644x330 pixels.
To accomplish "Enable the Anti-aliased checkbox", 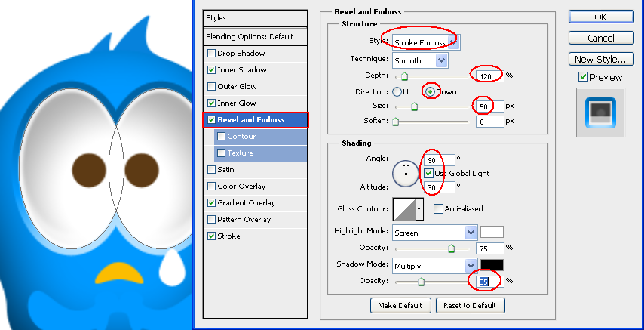I will point(438,208).
